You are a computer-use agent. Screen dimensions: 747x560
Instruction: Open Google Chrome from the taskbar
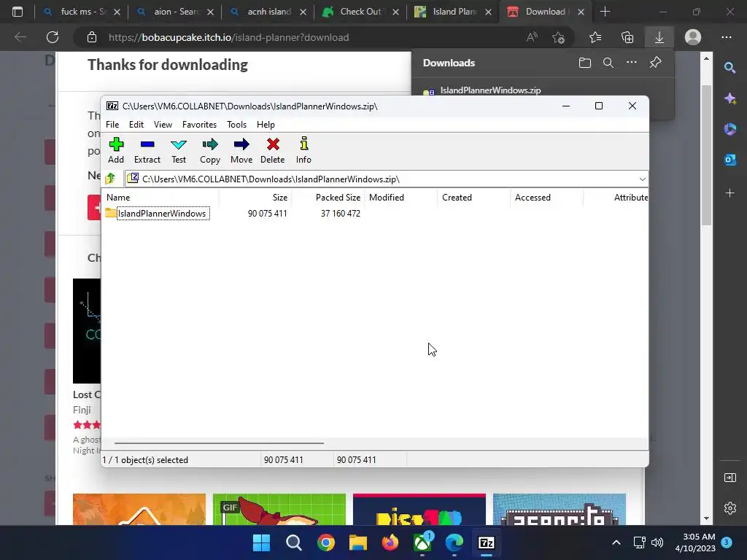pyautogui.click(x=326, y=542)
